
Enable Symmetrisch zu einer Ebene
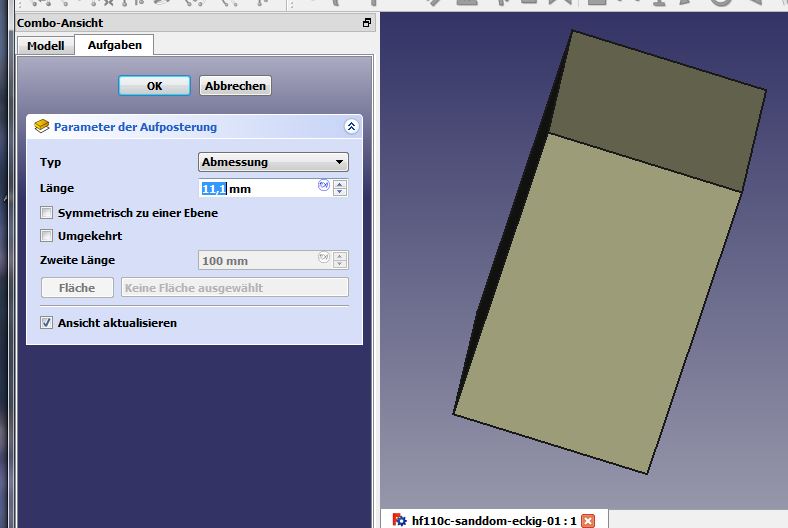tap(46, 213)
